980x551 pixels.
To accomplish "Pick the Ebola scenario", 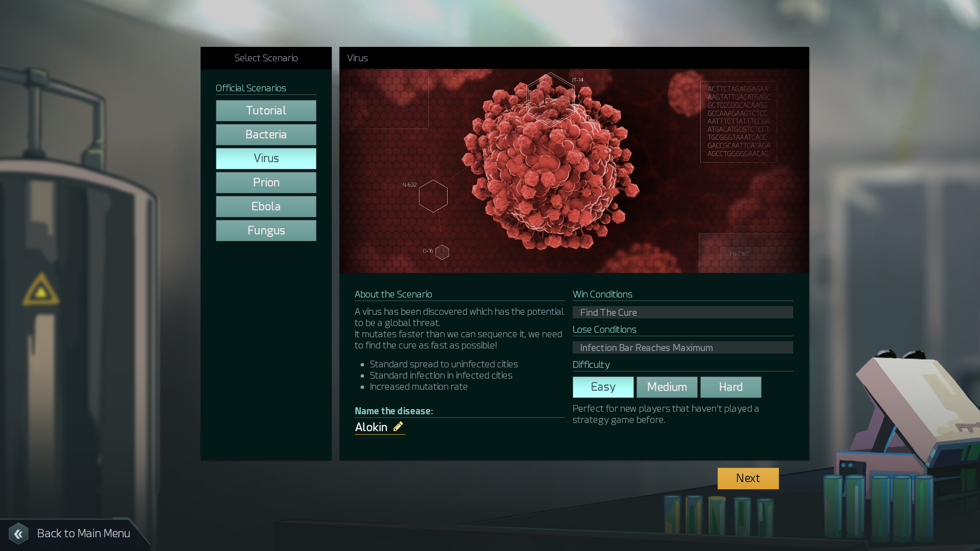I will coord(266,207).
